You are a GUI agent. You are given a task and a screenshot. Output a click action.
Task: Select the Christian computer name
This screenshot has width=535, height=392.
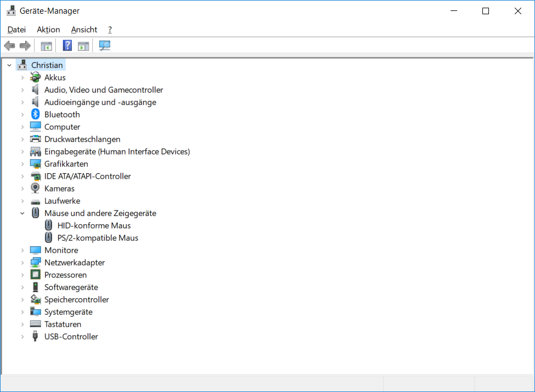pos(47,65)
